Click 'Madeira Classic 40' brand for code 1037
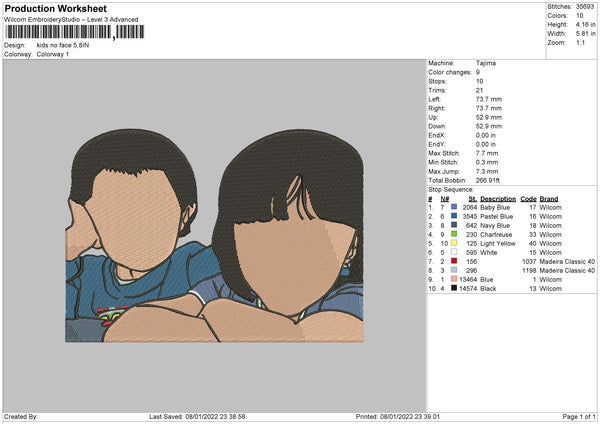 click(567, 261)
